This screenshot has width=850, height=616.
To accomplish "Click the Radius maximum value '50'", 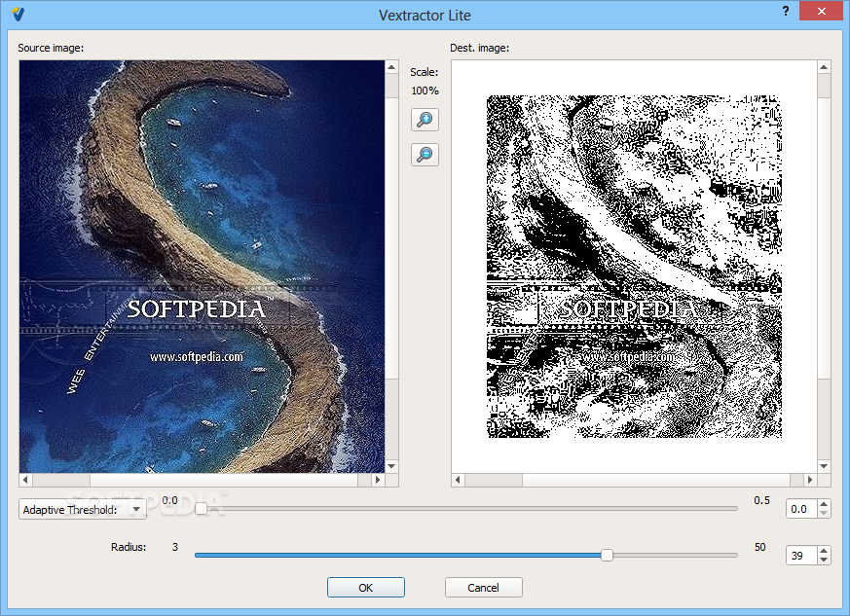I will pyautogui.click(x=760, y=547).
